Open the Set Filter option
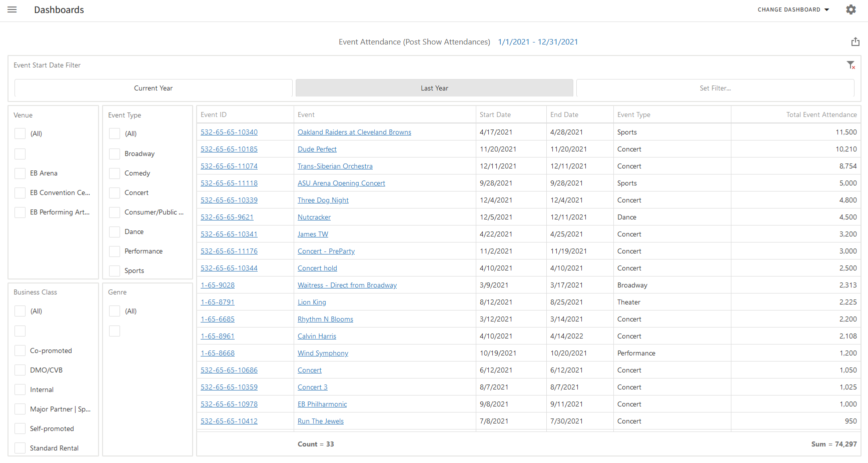 click(x=715, y=88)
